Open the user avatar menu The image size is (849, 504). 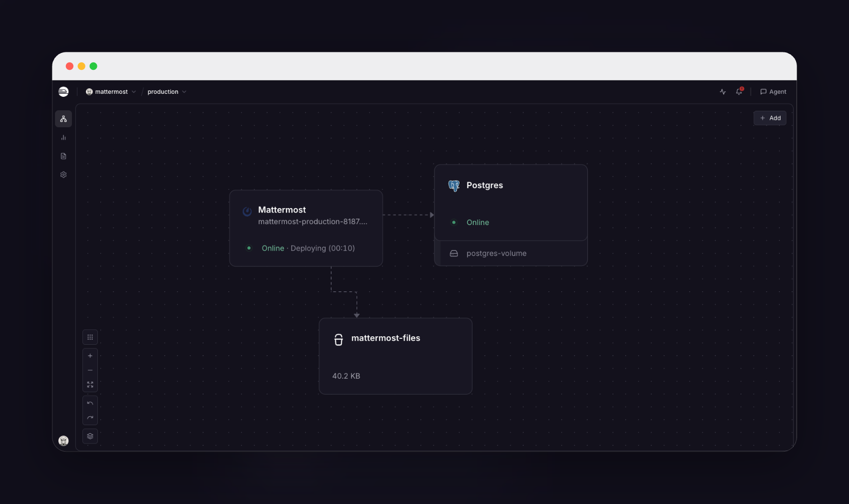click(63, 441)
